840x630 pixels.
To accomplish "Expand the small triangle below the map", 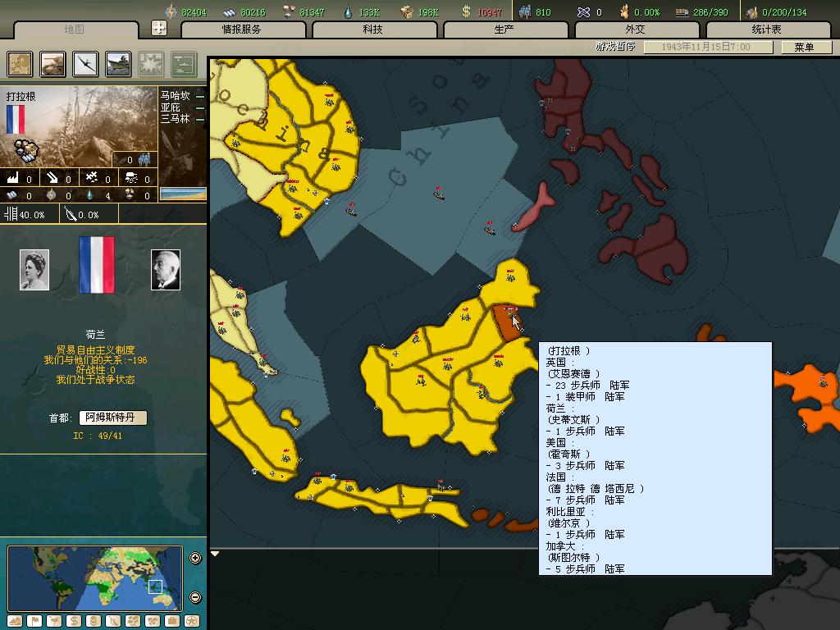I will pos(215,554).
